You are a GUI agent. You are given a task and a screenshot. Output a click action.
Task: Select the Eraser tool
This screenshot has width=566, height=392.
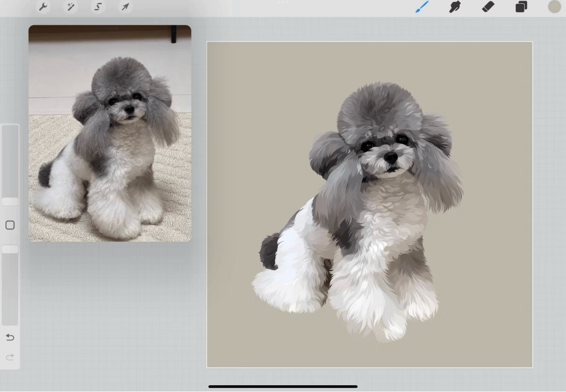click(x=488, y=7)
